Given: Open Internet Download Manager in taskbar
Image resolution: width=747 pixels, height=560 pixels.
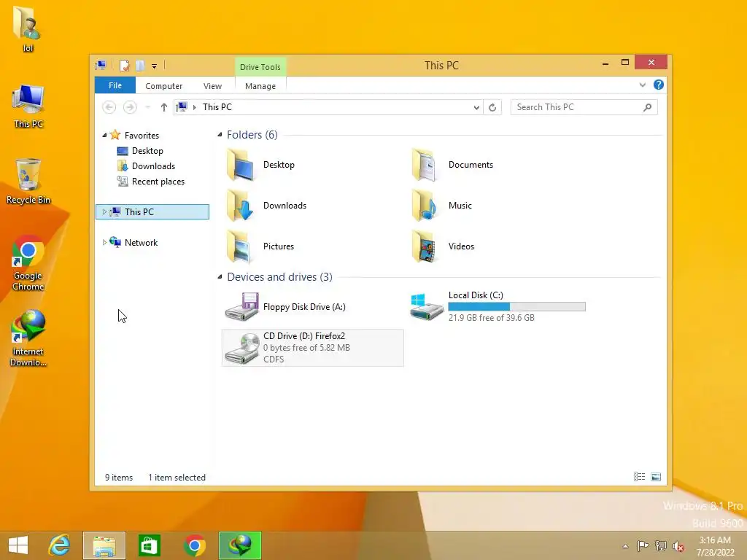Looking at the screenshot, I should tap(240, 545).
